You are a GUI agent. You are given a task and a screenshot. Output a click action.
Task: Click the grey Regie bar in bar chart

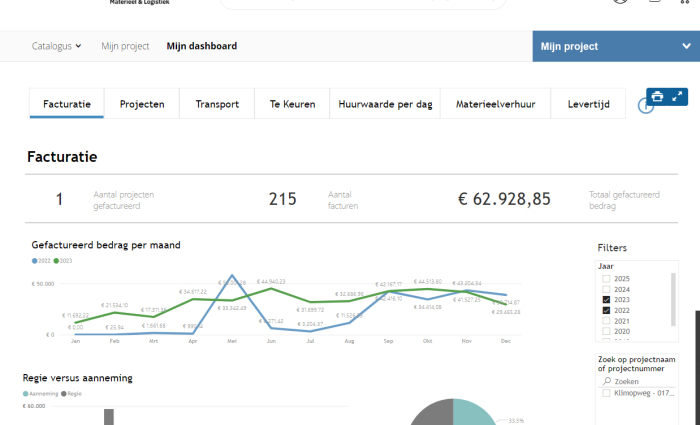click(109, 417)
